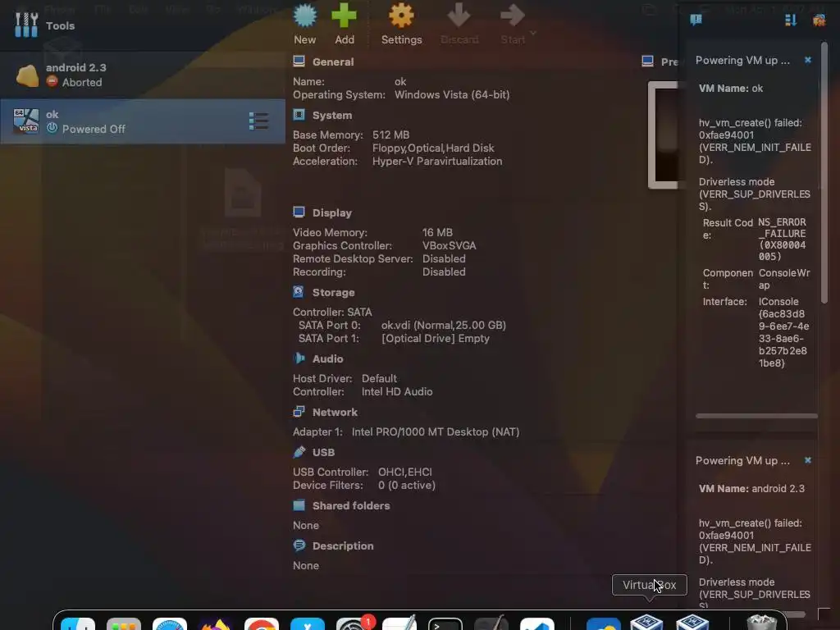Click the horizontal scrollbar under the ok notification
840x630 pixels.
(756, 416)
